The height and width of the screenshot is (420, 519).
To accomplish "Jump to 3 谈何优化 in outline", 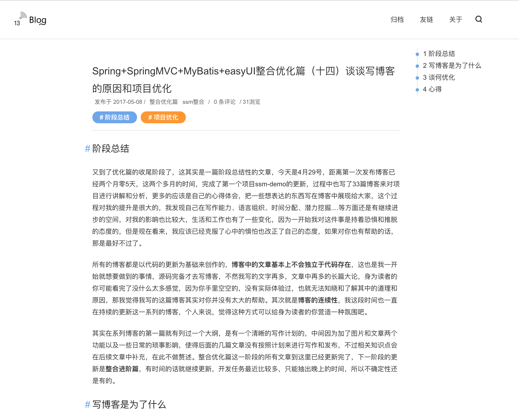I will pos(439,78).
